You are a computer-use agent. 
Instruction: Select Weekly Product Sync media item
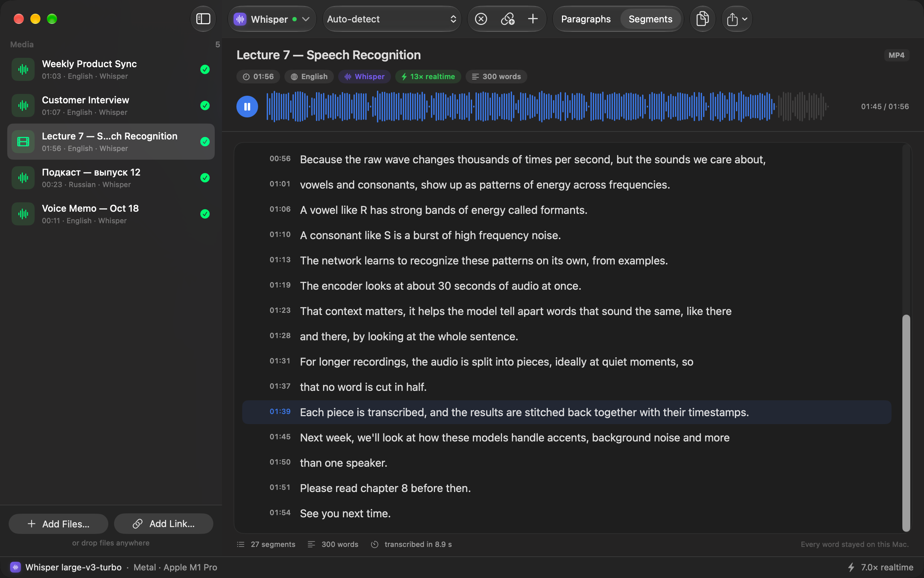tap(111, 69)
